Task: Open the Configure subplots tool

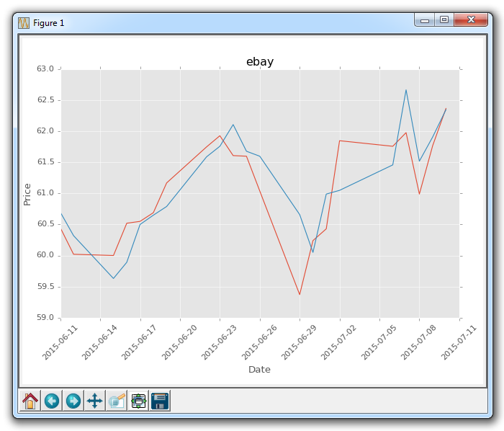Action: click(x=138, y=401)
